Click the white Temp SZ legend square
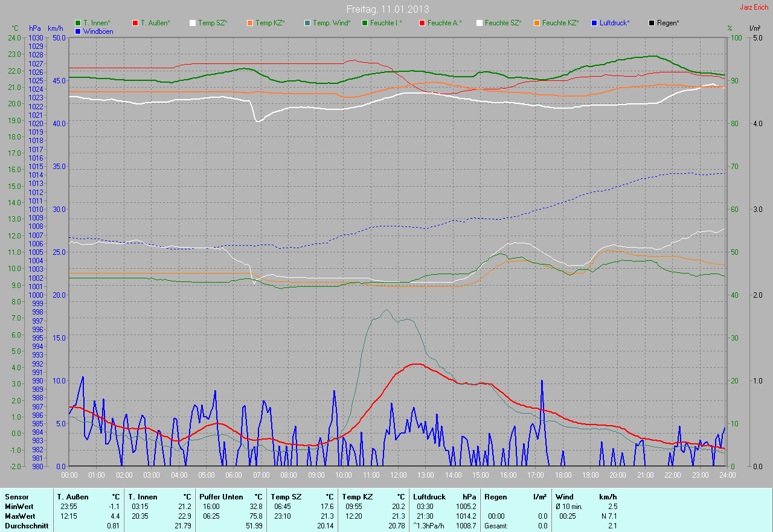 coord(193,23)
